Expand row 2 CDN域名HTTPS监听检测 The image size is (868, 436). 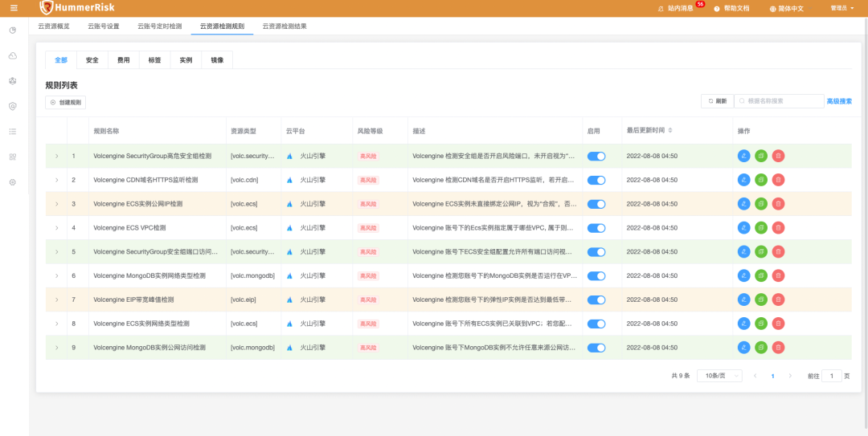pos(56,180)
